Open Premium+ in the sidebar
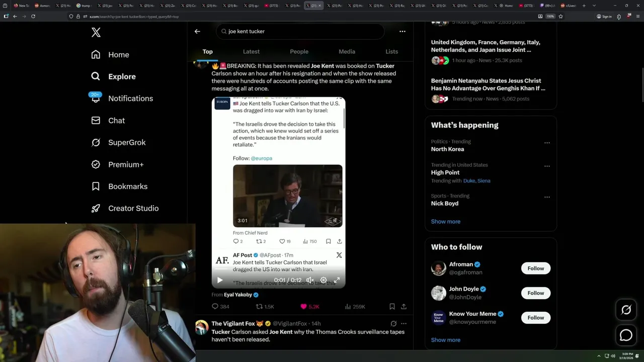The width and height of the screenshot is (644, 362). click(x=117, y=164)
